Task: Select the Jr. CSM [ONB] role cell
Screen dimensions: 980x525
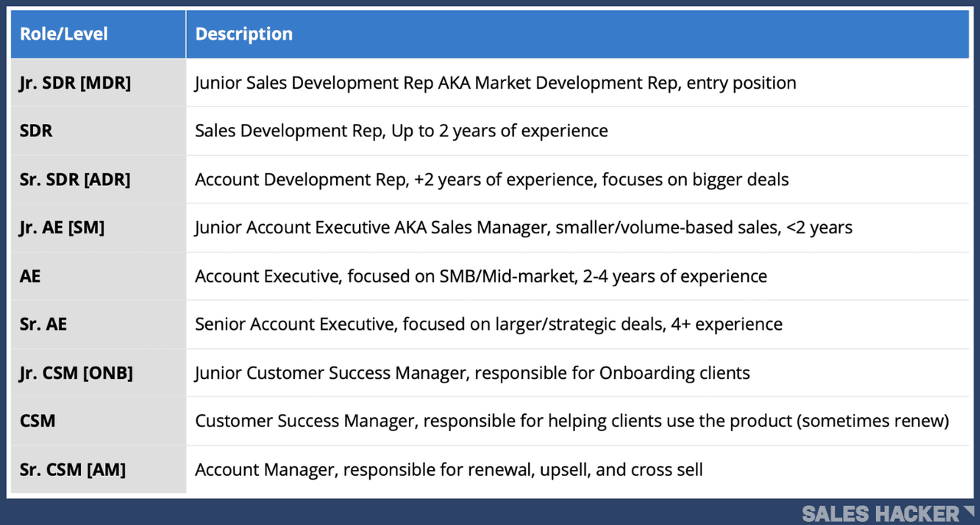Action: (x=76, y=373)
